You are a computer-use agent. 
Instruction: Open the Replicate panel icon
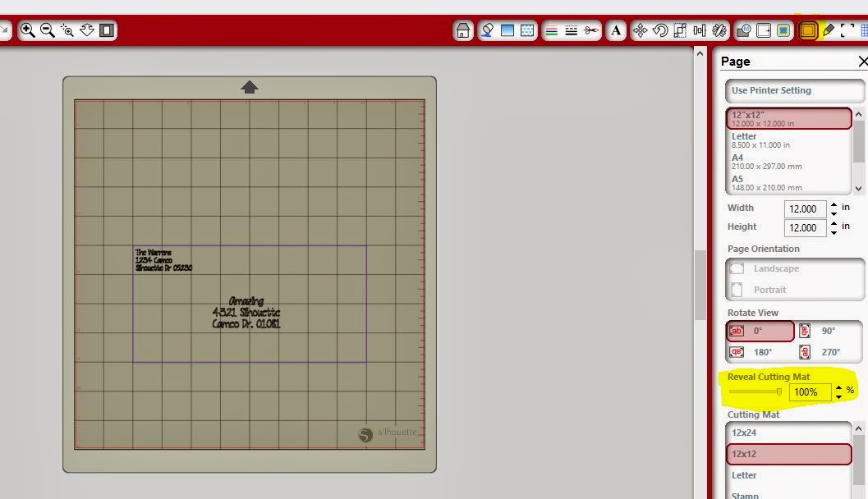click(719, 30)
